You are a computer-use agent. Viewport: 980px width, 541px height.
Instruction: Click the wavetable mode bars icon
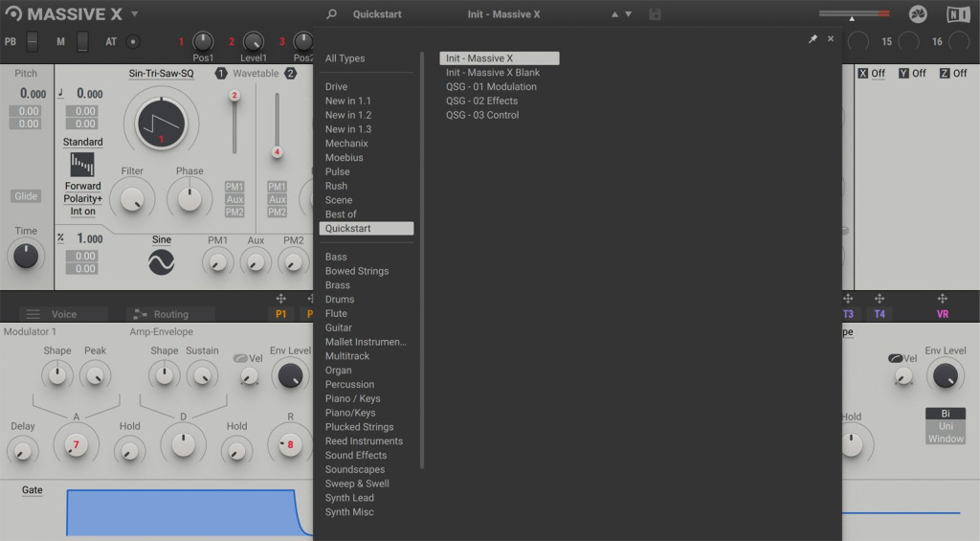[82, 165]
